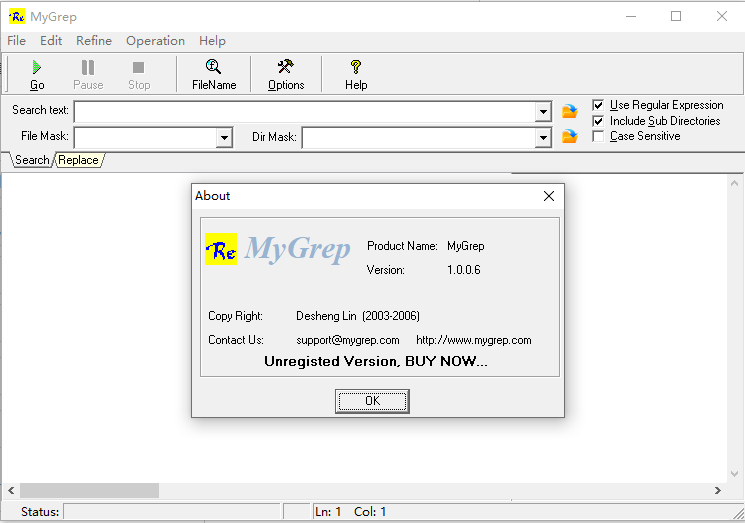Click the Status field in status bar
Screen dimensions: 745x523
pyautogui.click(x=172, y=512)
